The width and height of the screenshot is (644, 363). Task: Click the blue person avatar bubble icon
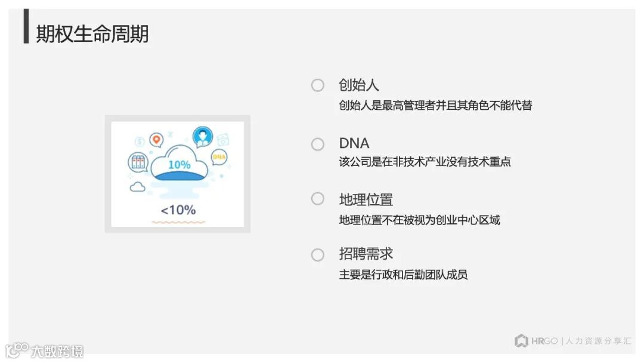coord(203,137)
